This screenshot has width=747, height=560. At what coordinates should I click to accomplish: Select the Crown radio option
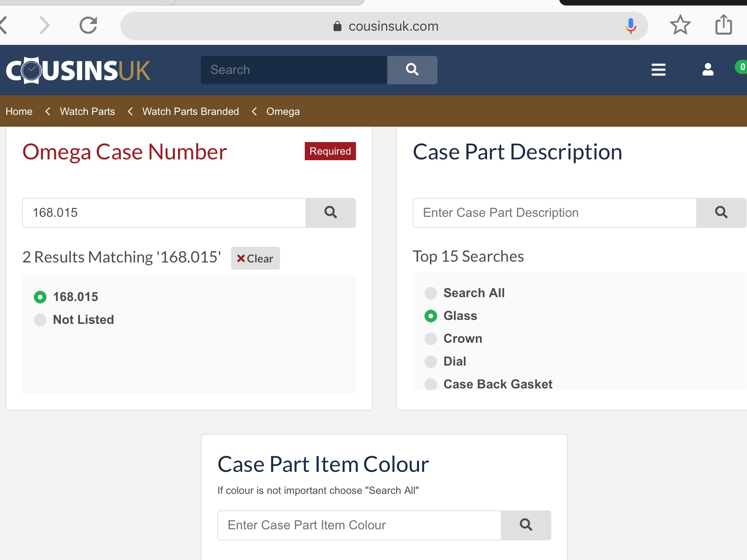431,338
